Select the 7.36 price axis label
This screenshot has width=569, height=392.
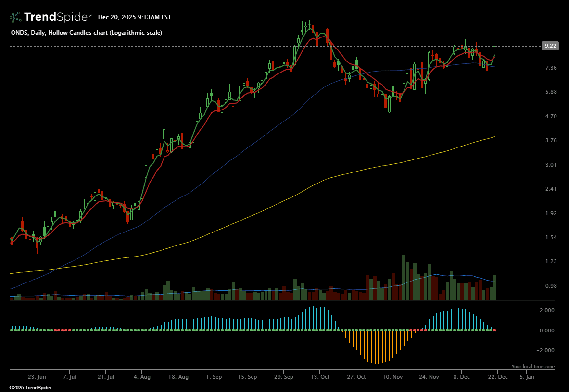[550, 68]
